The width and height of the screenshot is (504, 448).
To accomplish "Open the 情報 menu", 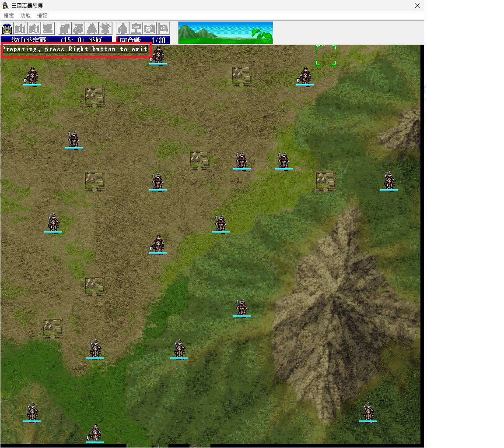I will pos(42,15).
